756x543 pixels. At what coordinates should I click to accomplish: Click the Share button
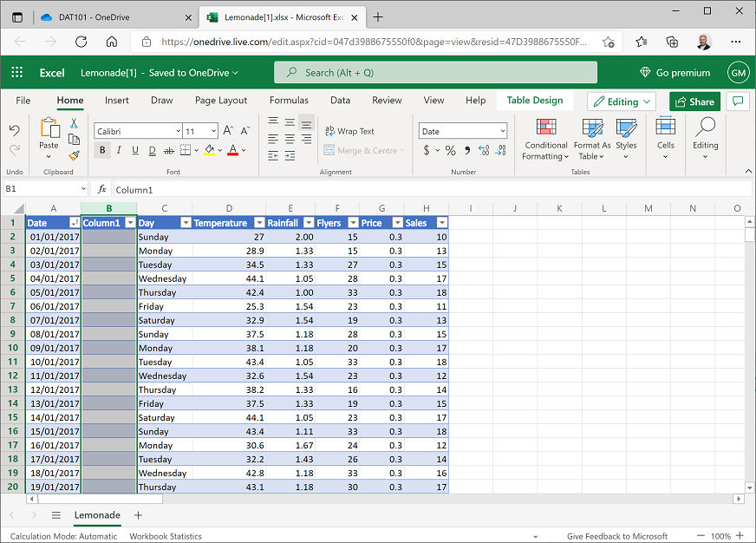click(694, 101)
